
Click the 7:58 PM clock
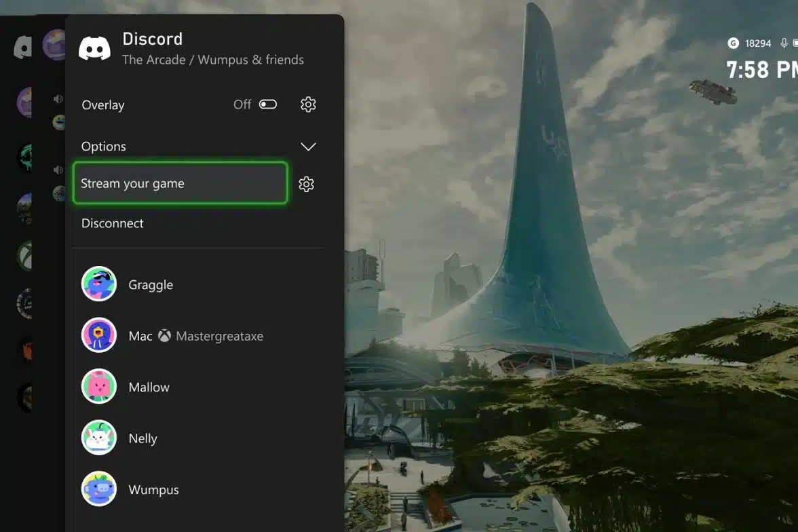point(762,71)
